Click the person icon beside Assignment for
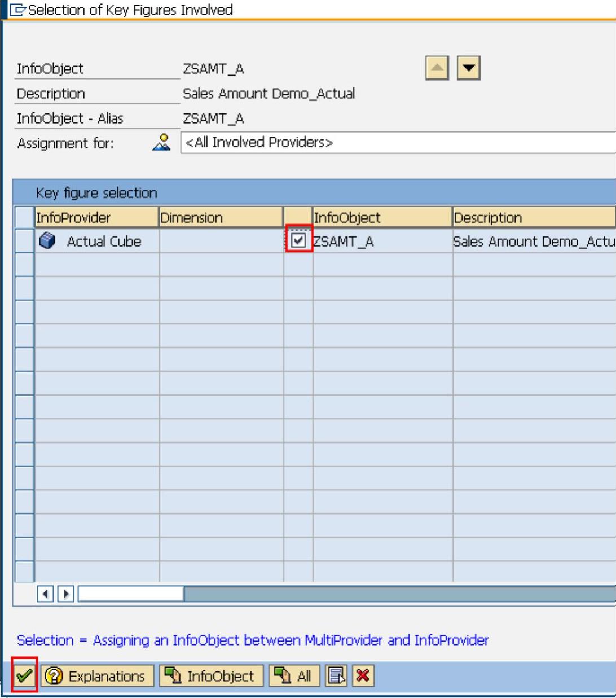 pyautogui.click(x=161, y=143)
